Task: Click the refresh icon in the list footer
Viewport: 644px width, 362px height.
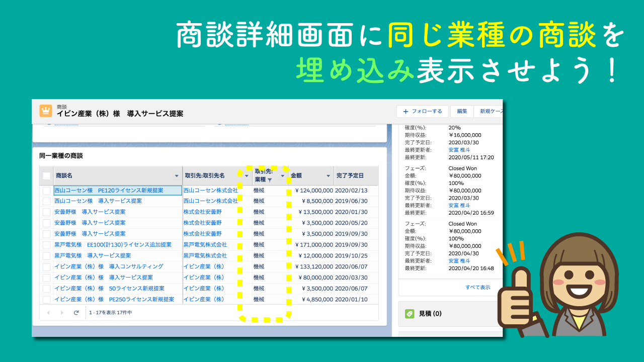Action: click(76, 313)
